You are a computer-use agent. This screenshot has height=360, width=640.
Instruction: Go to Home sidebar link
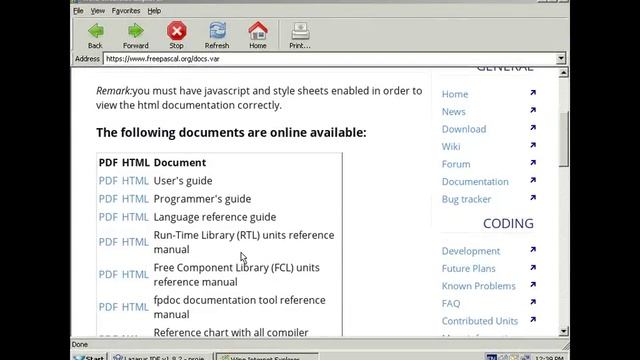[455, 94]
